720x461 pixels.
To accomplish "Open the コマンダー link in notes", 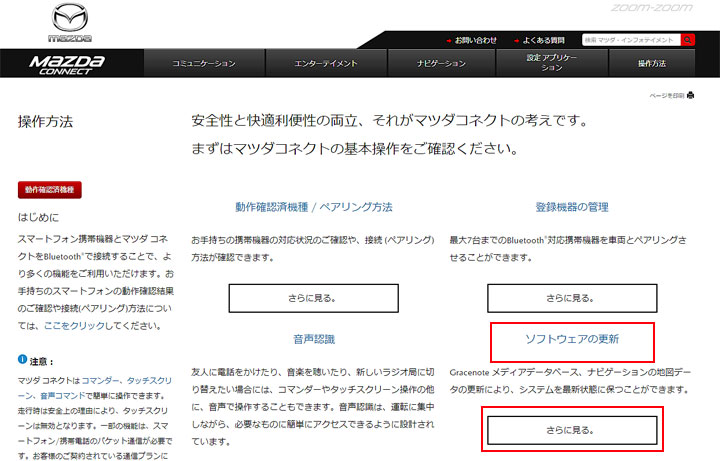I will [100, 381].
